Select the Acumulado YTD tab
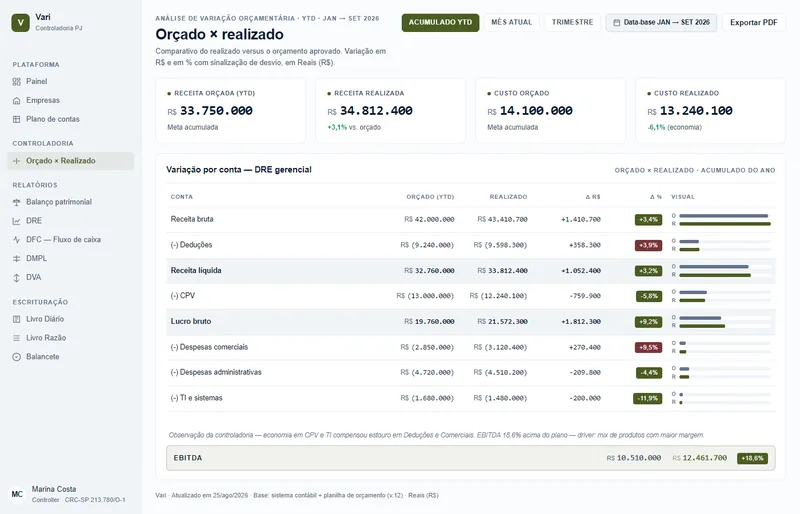The height and width of the screenshot is (514, 800). click(x=440, y=22)
